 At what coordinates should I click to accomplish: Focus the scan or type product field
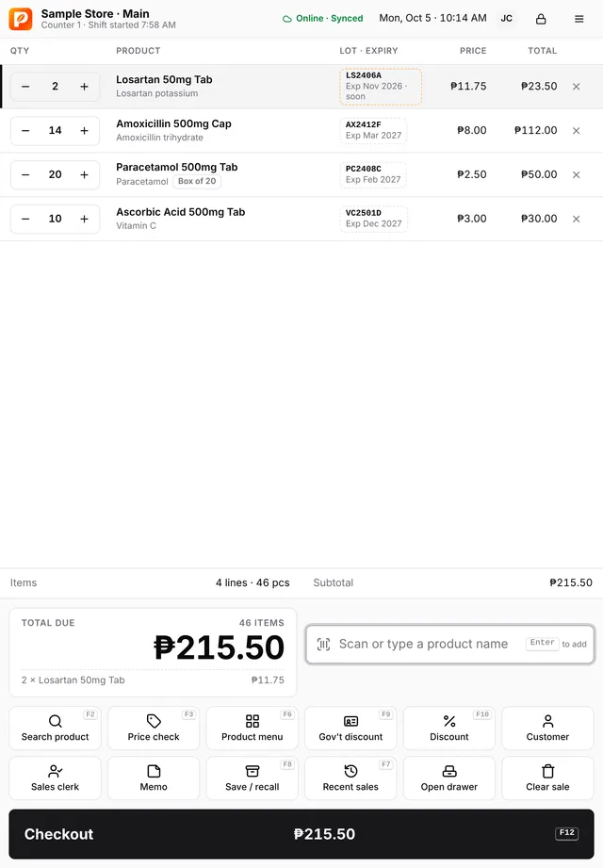[x=449, y=645]
